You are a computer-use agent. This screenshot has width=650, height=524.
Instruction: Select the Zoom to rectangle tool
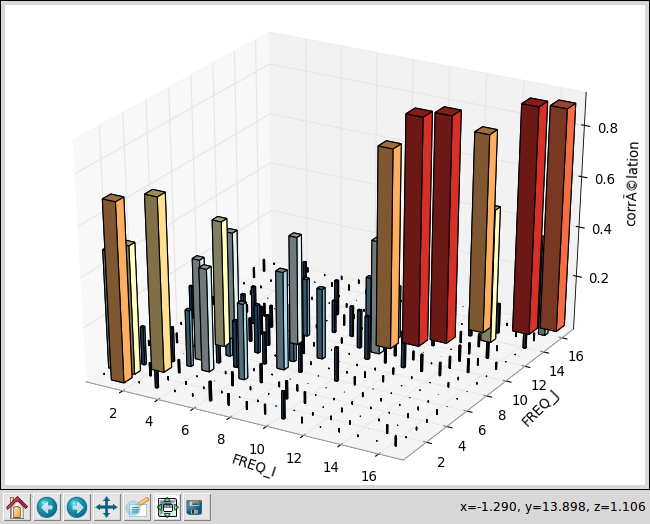pyautogui.click(x=137, y=507)
